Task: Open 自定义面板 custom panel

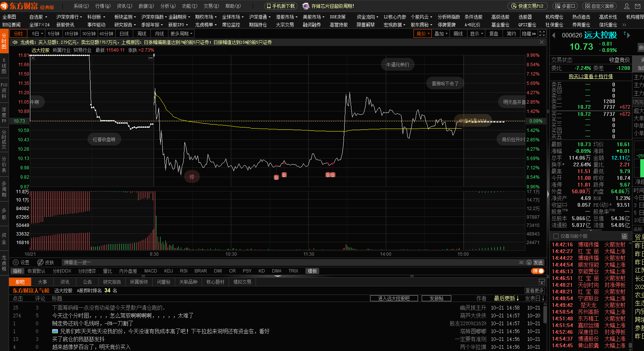Action: 599,6
